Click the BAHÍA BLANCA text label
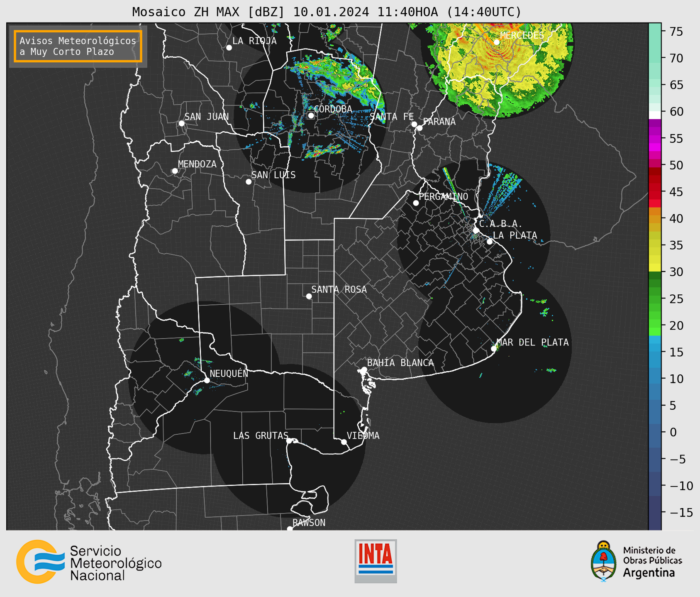 click(400, 363)
